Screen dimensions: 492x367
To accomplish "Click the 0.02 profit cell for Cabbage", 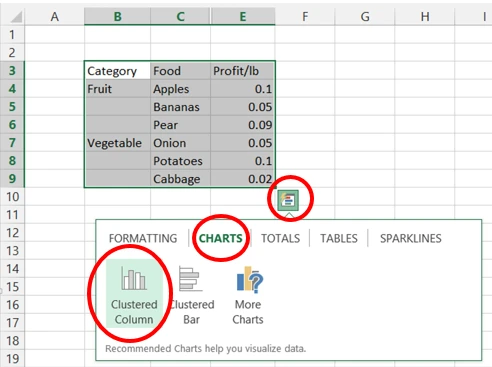I will [x=243, y=179].
